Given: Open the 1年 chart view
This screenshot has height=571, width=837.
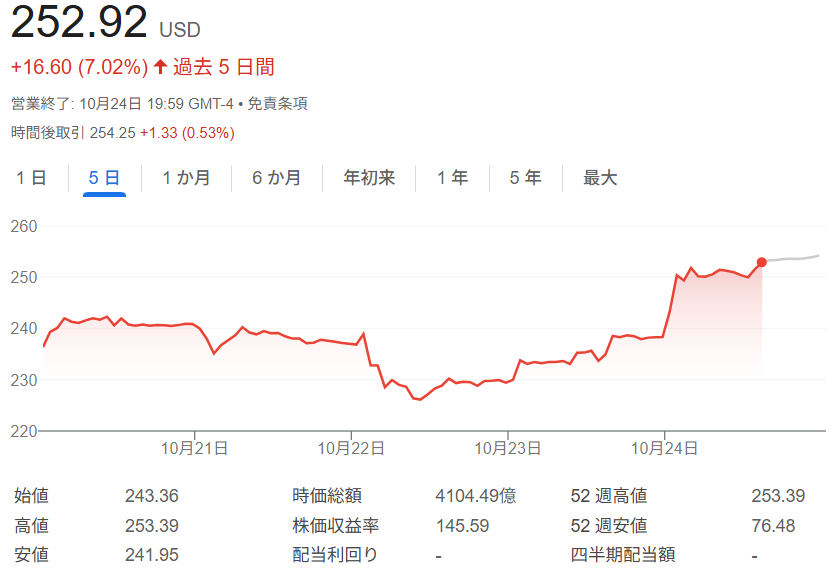Looking at the screenshot, I should pos(452,178).
